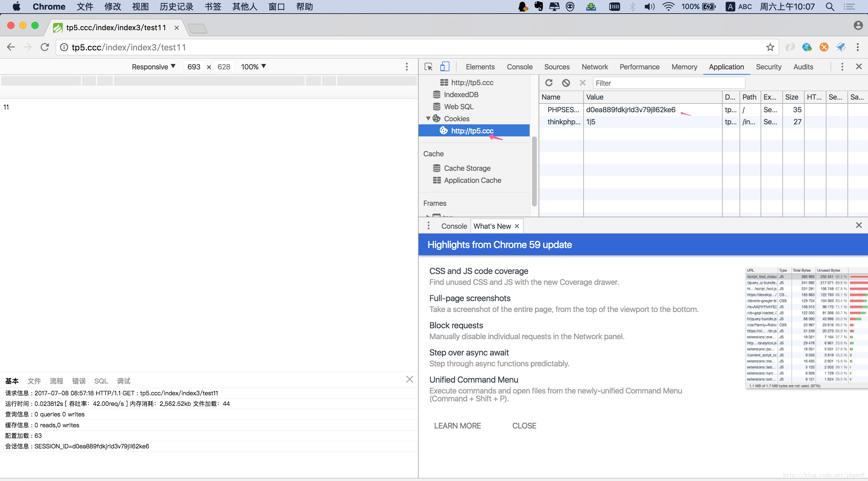Click the clear filter icon in Application

pyautogui.click(x=582, y=83)
